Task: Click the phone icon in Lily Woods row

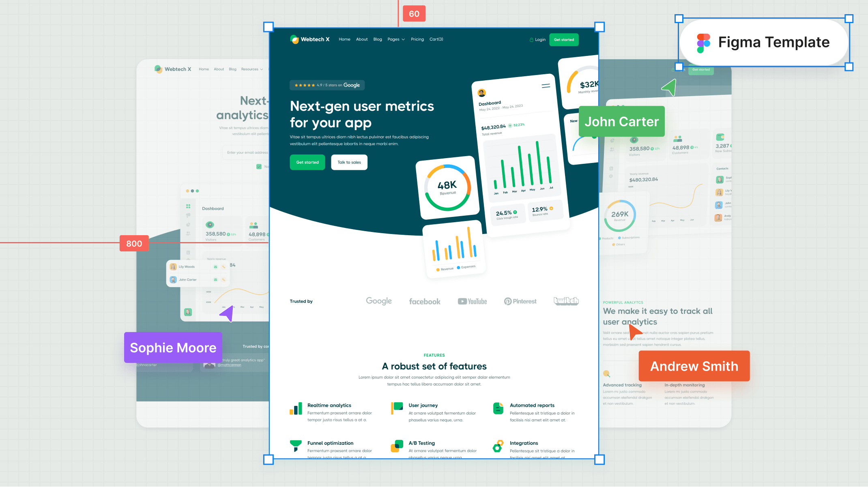Action: pos(223,267)
